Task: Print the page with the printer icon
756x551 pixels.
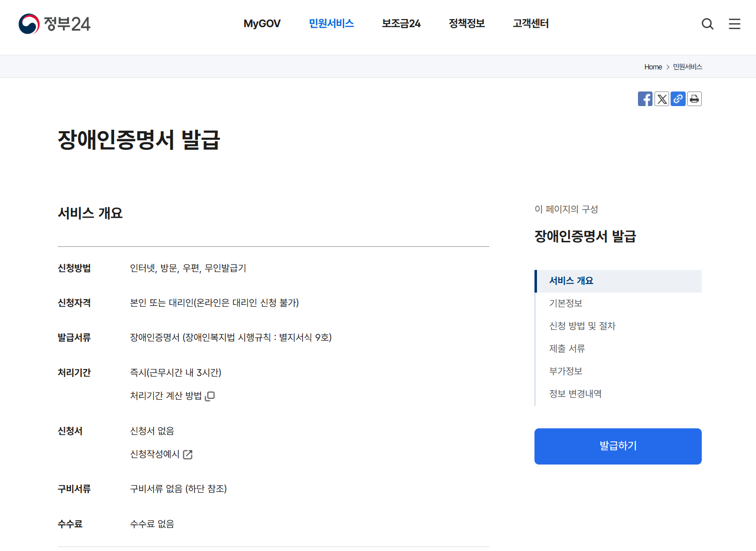Action: coord(694,99)
